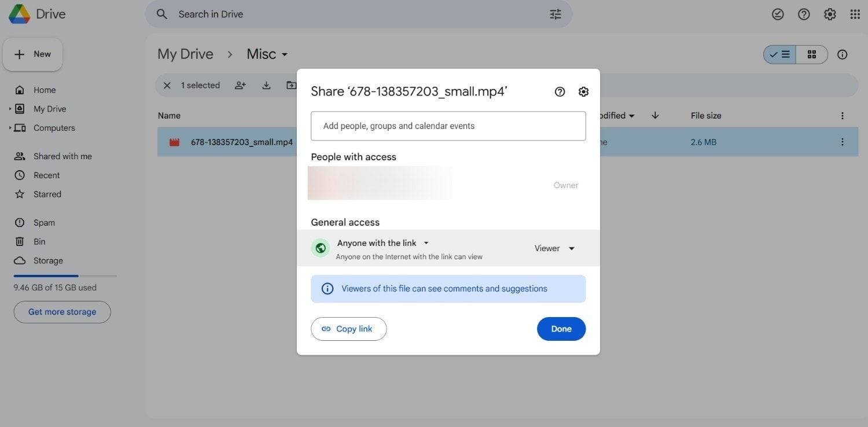Open Viewer role dropdown
Screen dimensions: 868x427
[x=554, y=248]
